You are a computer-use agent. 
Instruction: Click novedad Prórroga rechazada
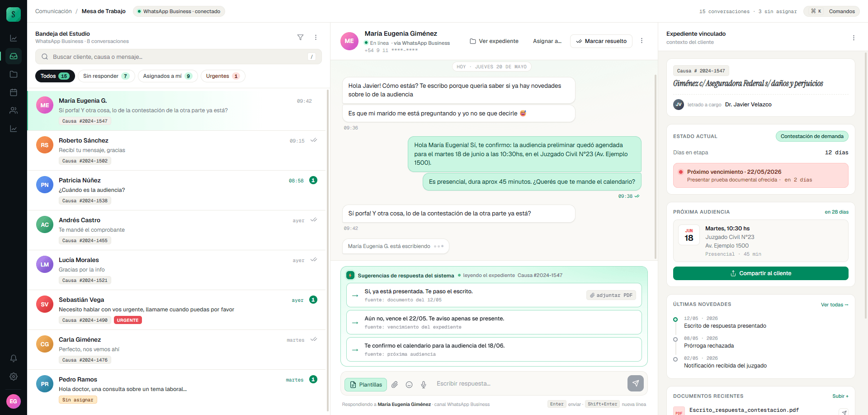709,346
